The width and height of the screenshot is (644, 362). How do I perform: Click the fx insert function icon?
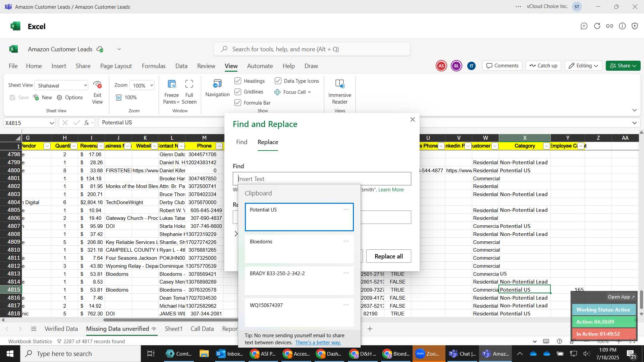tap(87, 123)
